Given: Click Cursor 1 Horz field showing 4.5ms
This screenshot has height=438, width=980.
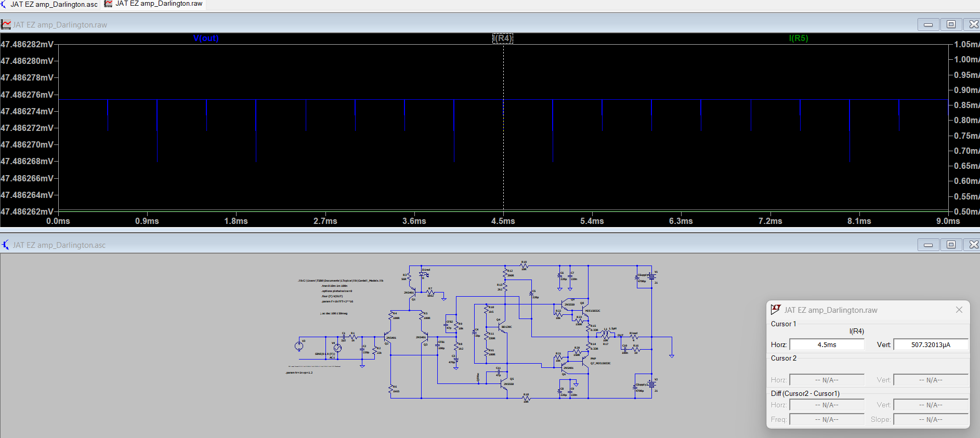Looking at the screenshot, I should 827,344.
